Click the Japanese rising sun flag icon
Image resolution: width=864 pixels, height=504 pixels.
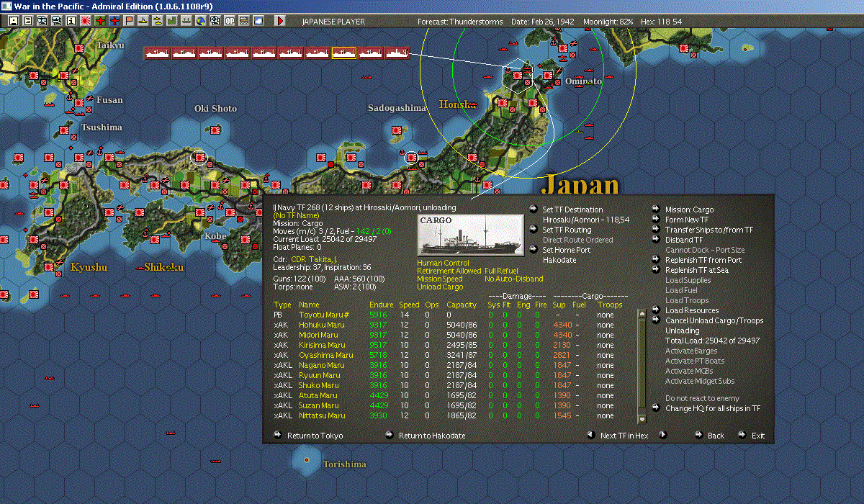click(x=86, y=21)
